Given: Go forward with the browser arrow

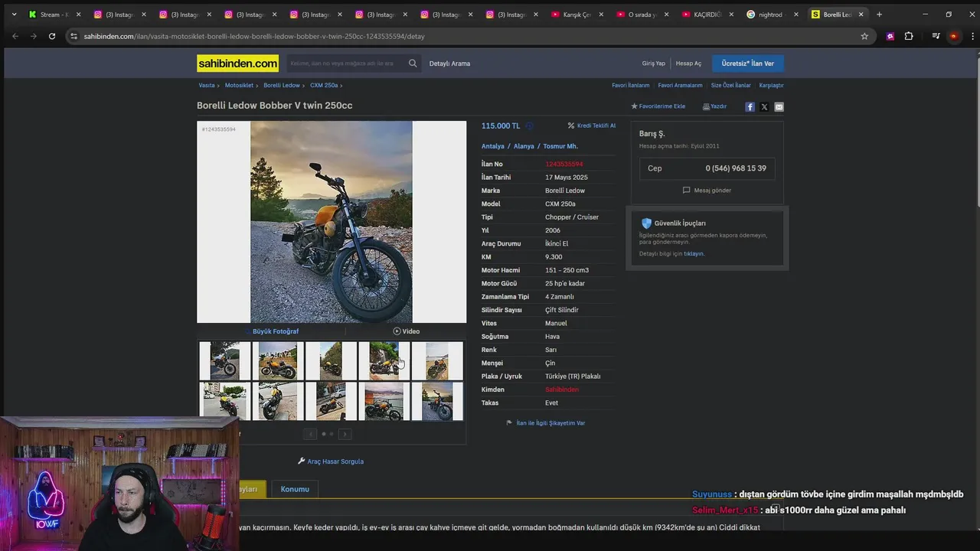Looking at the screenshot, I should pyautogui.click(x=33, y=36).
